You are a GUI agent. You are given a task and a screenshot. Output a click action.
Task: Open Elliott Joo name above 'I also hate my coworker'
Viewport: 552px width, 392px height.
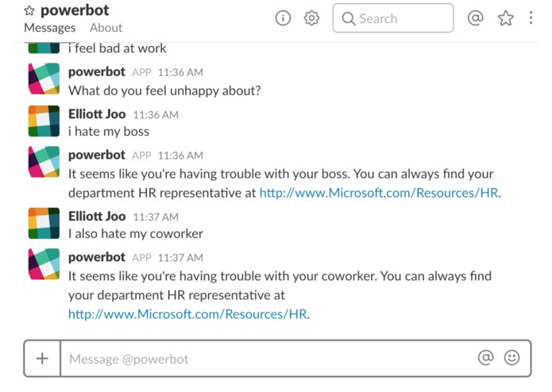click(x=97, y=216)
